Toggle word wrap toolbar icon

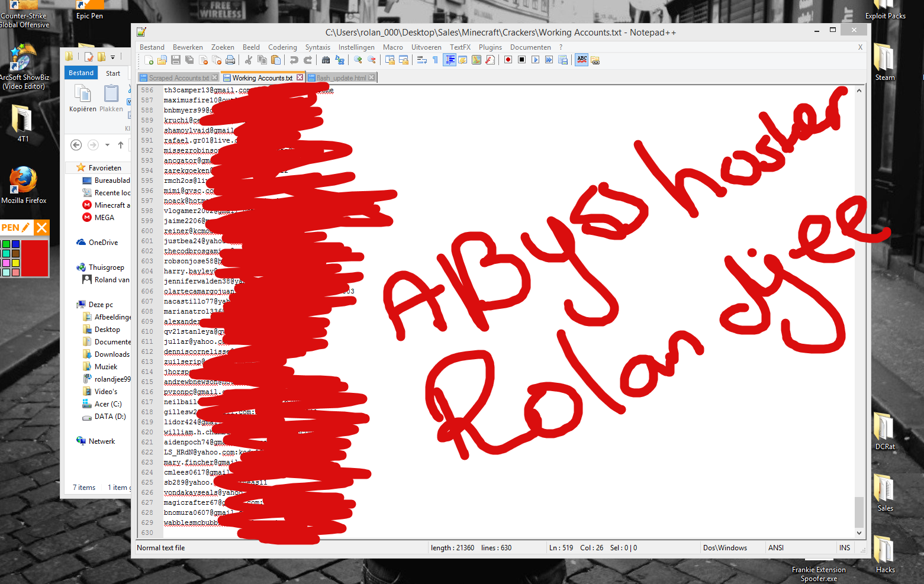pyautogui.click(x=422, y=60)
